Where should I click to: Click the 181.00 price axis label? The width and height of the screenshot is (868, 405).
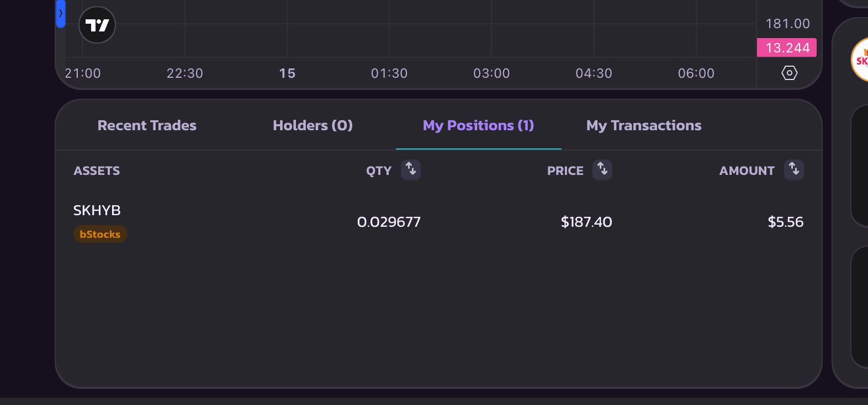[x=787, y=24]
